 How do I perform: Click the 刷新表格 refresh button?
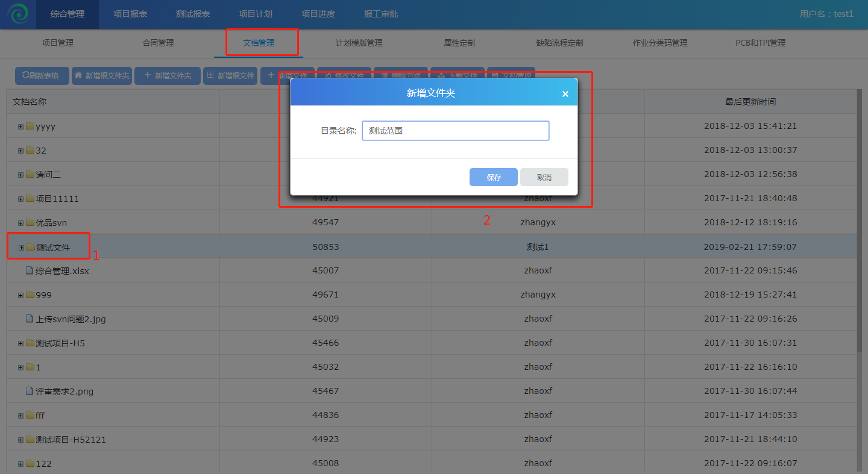click(42, 76)
